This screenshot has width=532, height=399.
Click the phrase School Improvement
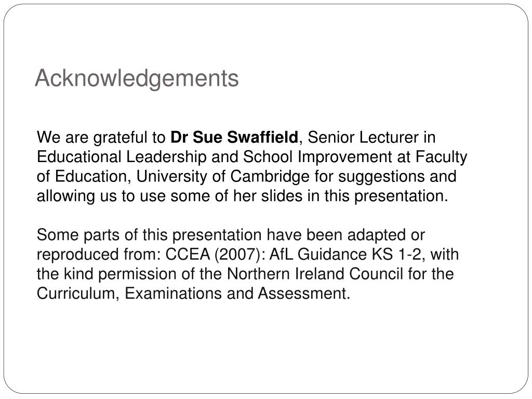[x=317, y=157]
